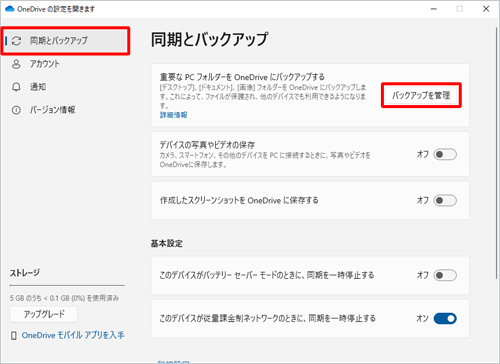Image resolution: width=500 pixels, height=364 pixels.
Task: Click the vertical scrollbar on the right
Action: (497, 153)
